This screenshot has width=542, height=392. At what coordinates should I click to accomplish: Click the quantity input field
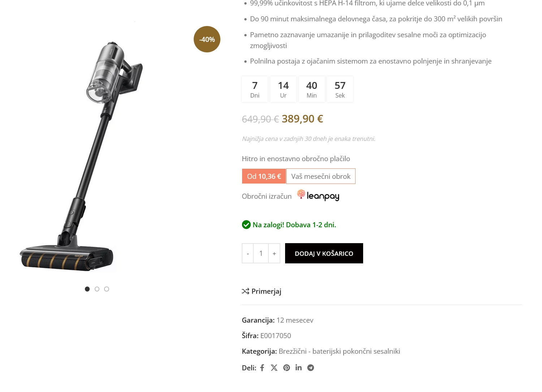click(x=261, y=253)
